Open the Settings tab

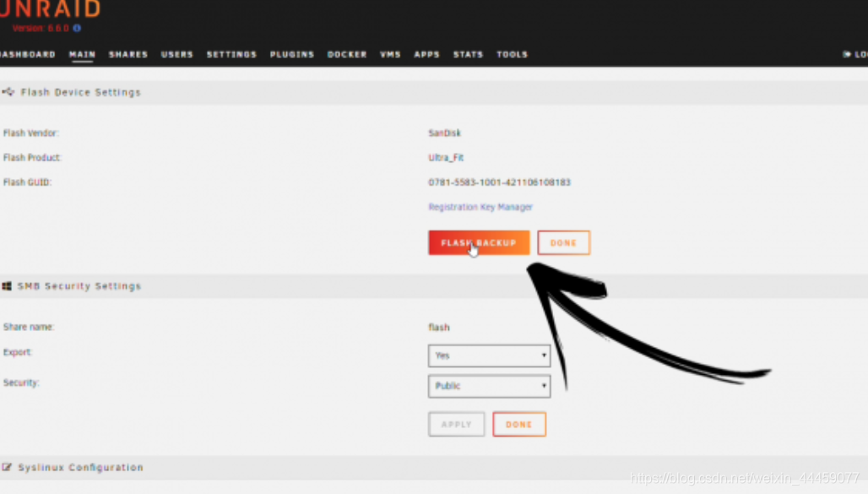click(231, 54)
